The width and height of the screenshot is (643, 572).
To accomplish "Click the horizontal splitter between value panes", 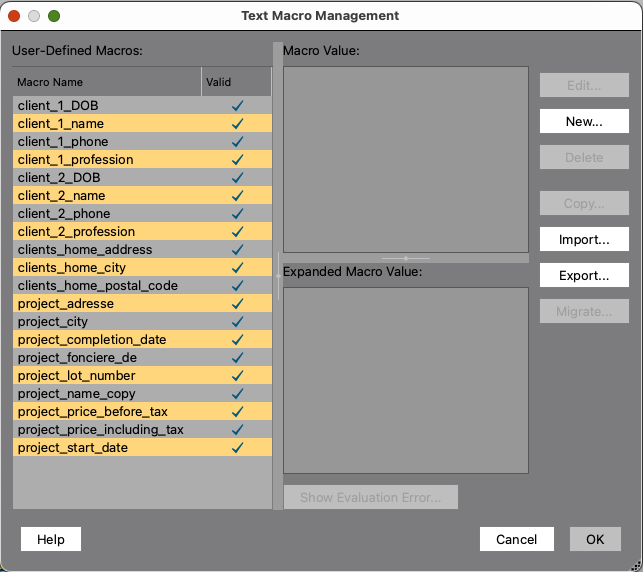I will click(406, 258).
